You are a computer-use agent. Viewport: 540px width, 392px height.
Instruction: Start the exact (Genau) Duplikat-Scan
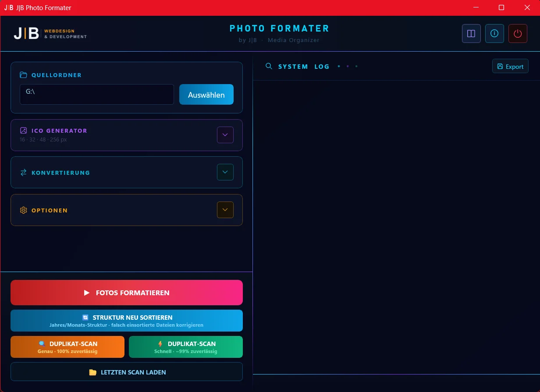[x=67, y=347]
